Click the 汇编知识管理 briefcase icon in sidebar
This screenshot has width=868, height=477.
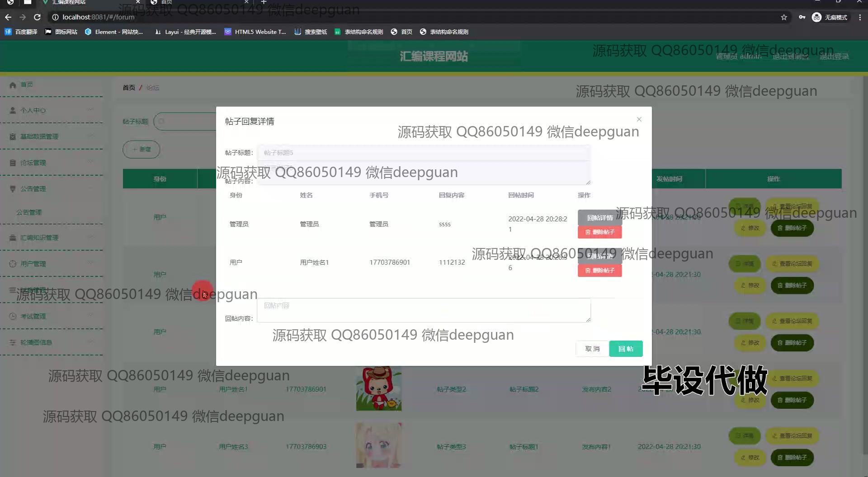(13, 238)
